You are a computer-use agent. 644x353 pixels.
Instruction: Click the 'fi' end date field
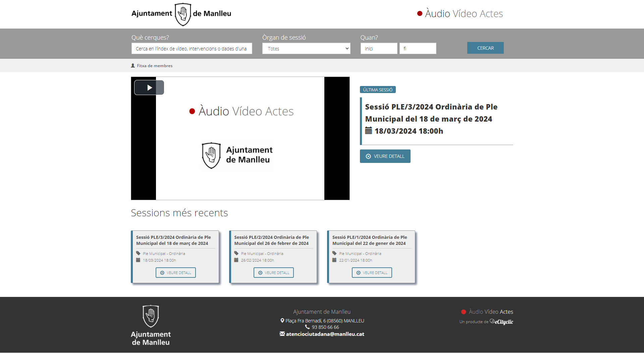click(418, 48)
